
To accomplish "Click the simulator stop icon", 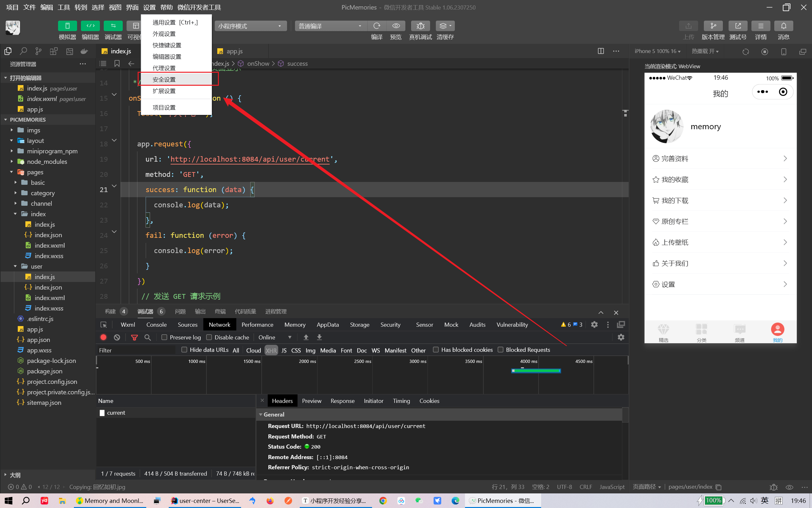I will (765, 51).
